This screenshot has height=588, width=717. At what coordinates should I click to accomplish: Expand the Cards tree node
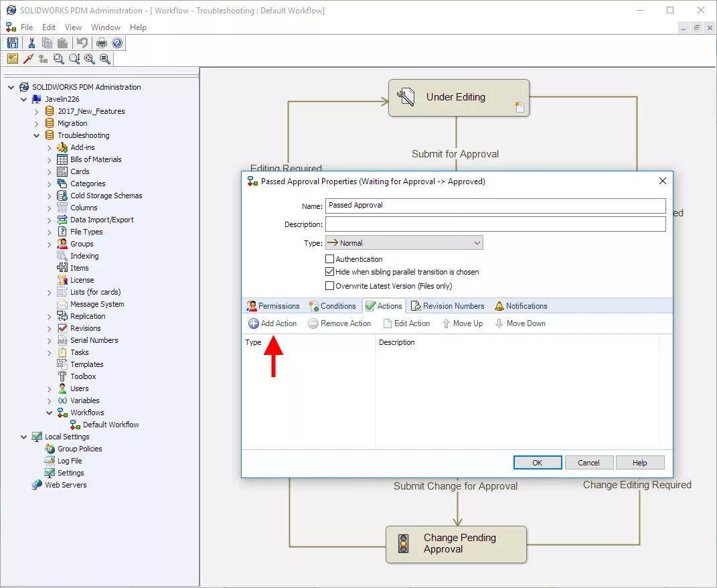click(50, 171)
